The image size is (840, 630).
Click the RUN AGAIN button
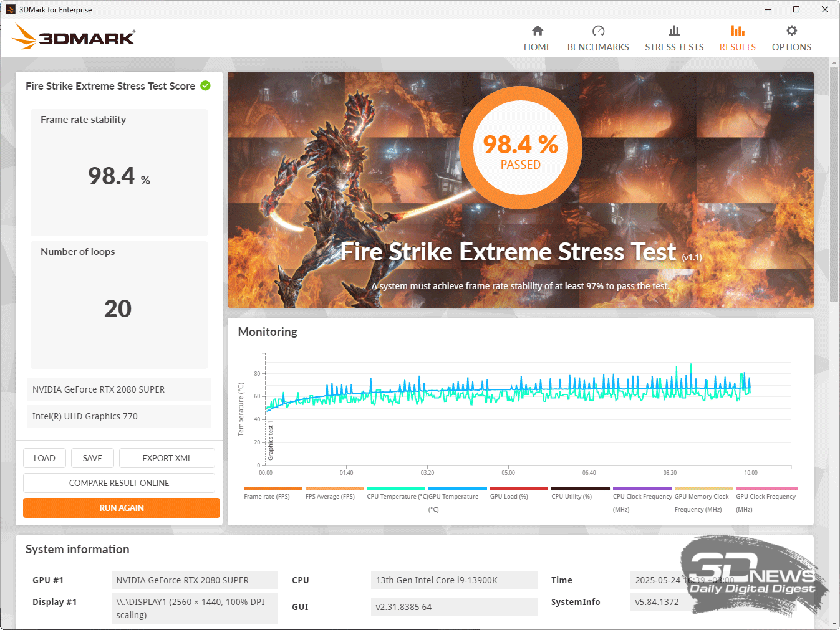[122, 508]
